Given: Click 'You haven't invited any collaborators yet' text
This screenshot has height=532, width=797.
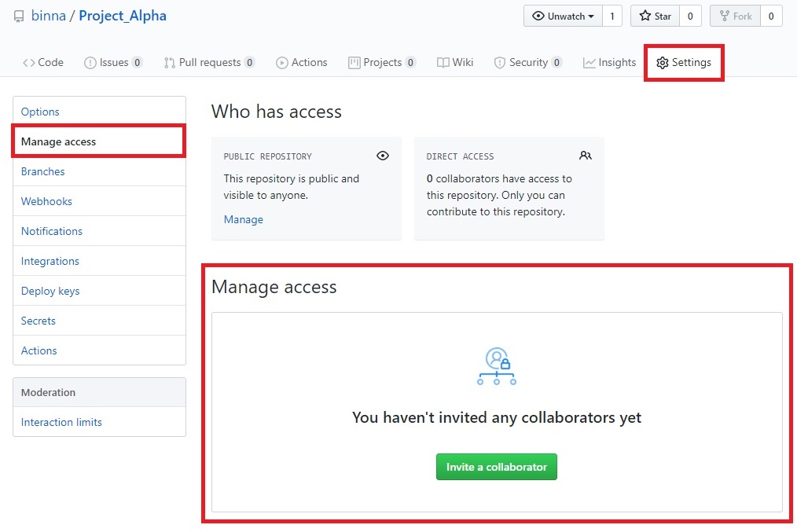Looking at the screenshot, I should 497,418.
